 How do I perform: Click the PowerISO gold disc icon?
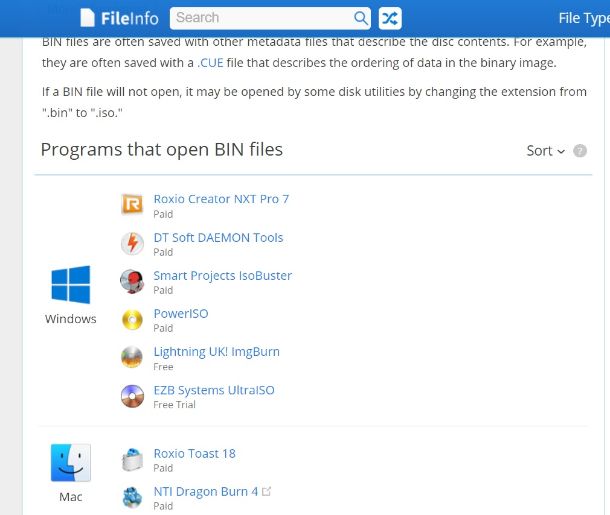click(x=132, y=320)
